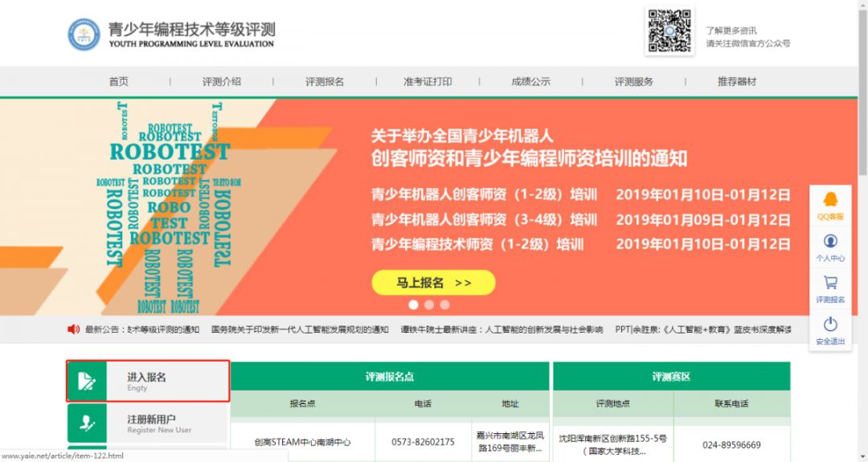This screenshot has height=462, width=868.
Task: Click phone number 024-89596669
Action: click(732, 445)
